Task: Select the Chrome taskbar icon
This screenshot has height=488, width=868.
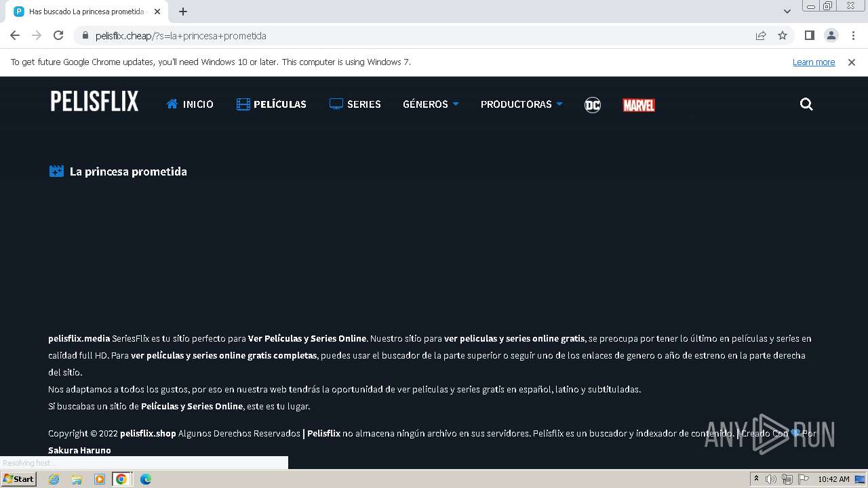Action: tap(121, 479)
